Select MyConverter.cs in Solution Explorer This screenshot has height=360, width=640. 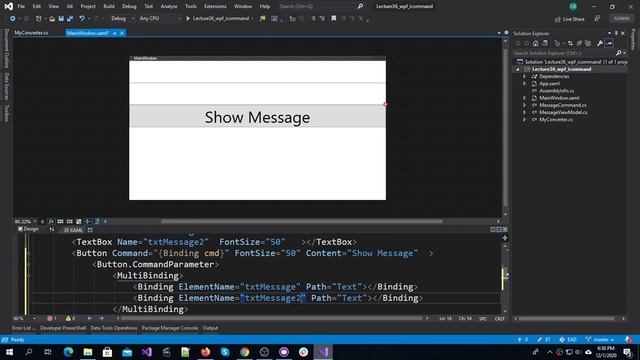click(x=556, y=120)
